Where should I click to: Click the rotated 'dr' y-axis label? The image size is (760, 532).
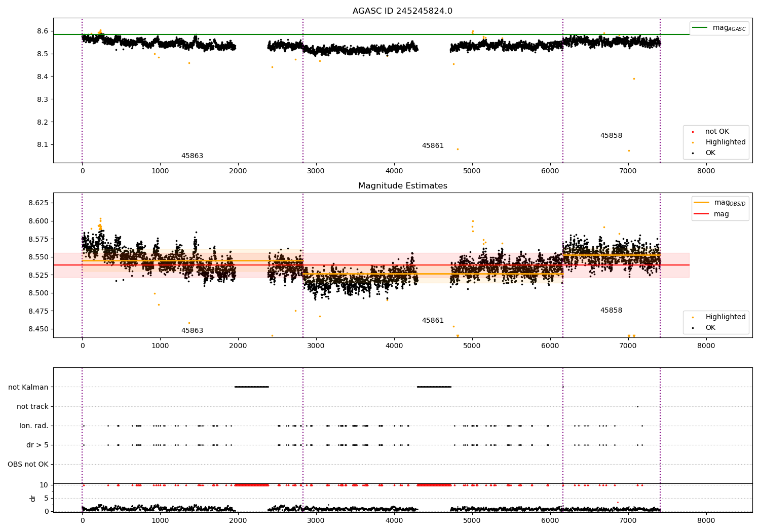click(33, 498)
